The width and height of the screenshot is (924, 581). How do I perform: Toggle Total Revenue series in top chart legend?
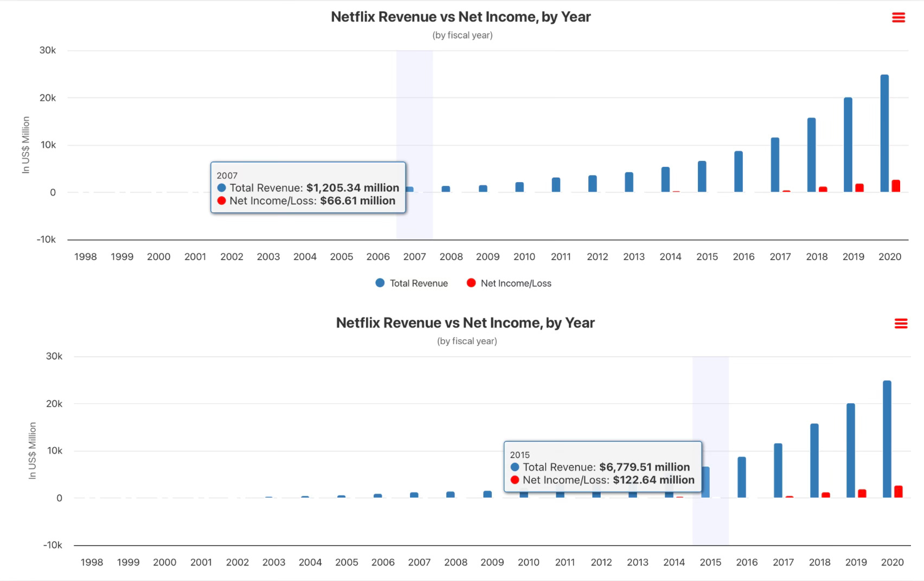click(x=412, y=283)
